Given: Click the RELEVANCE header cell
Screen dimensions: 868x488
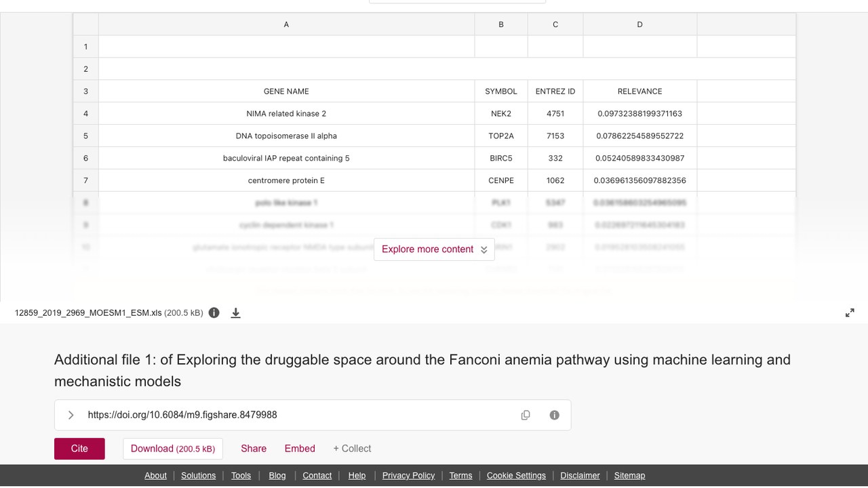Looking at the screenshot, I should point(640,91).
